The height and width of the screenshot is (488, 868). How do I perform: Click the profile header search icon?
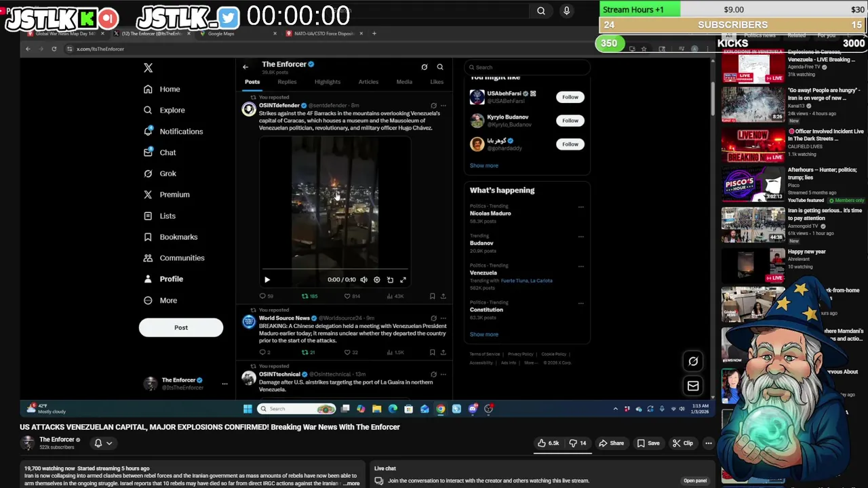point(440,67)
